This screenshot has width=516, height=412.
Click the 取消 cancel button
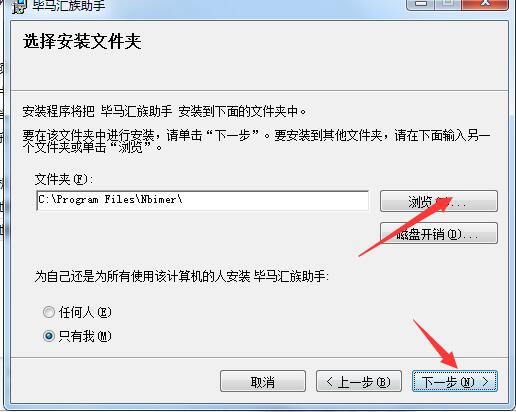[263, 381]
